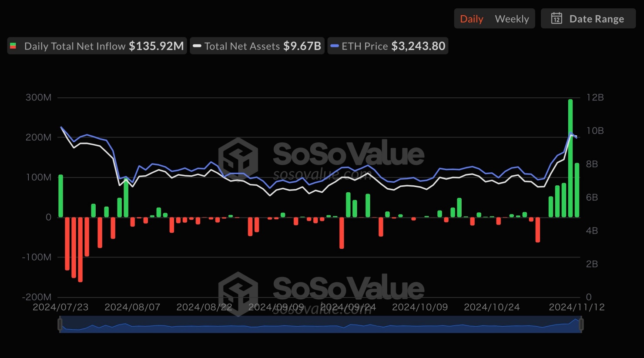644x358 pixels.
Task: Click the 2024/07/23 axis date label
Action: click(x=60, y=307)
